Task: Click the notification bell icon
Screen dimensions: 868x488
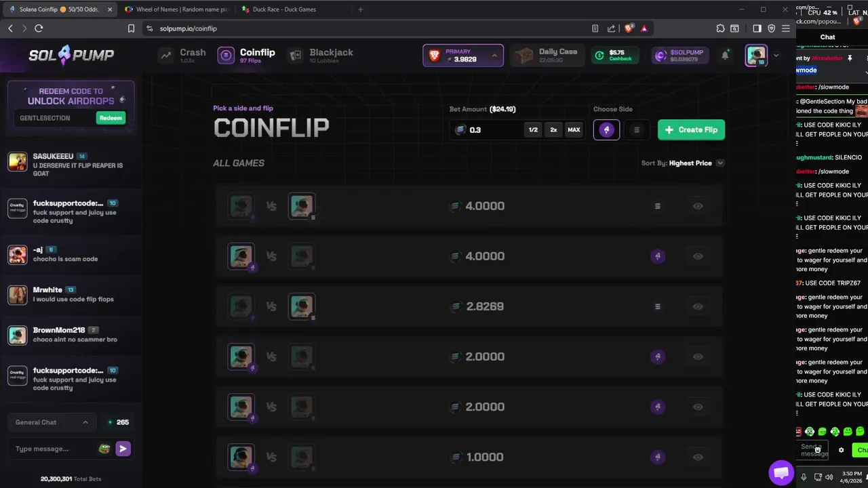Action: [725, 56]
